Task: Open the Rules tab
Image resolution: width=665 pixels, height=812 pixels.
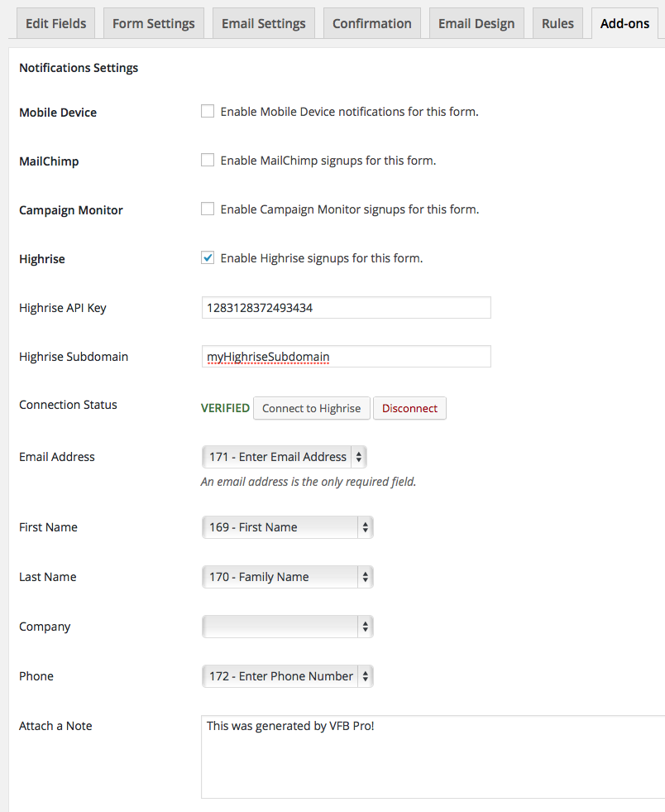Action: [x=557, y=23]
